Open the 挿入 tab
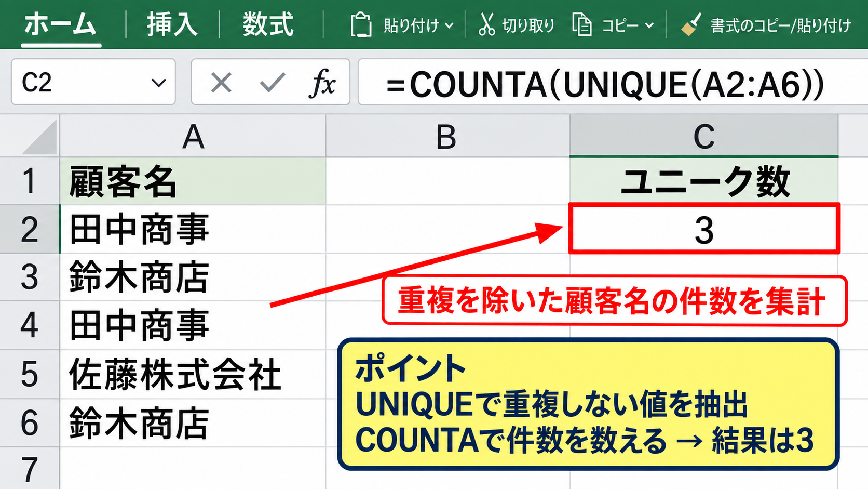This screenshot has width=868, height=489. tap(172, 24)
